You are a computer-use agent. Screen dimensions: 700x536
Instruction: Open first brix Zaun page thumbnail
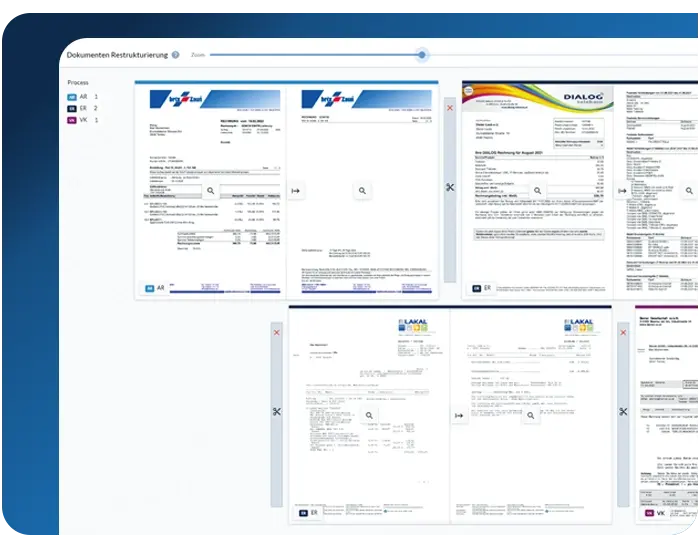point(210,191)
